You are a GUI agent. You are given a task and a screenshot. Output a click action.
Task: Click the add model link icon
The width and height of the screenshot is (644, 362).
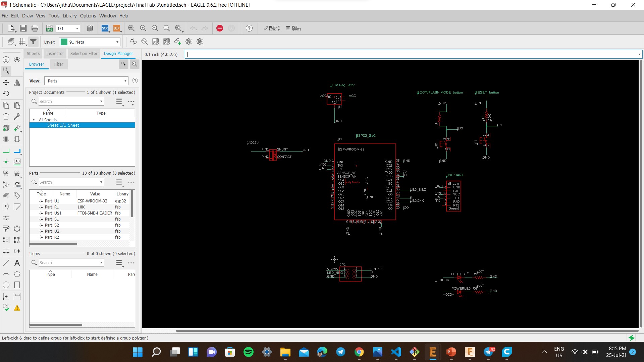click(x=178, y=42)
